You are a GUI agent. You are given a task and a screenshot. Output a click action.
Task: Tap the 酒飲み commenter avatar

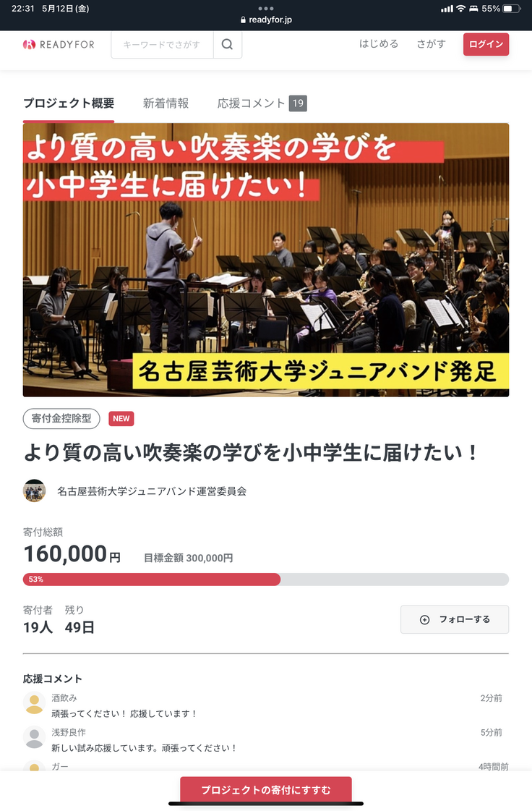coord(34,703)
